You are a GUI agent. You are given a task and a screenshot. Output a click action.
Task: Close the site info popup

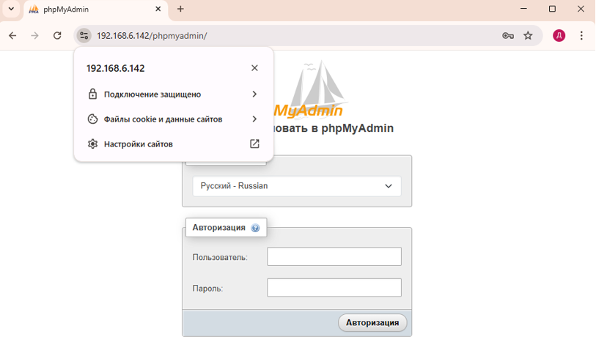pos(254,68)
